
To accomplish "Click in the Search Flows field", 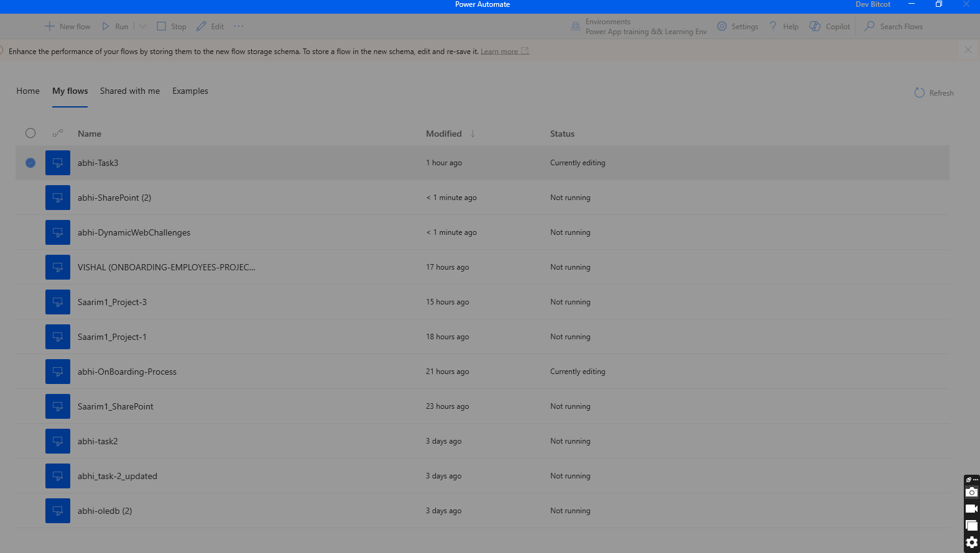I will click(901, 26).
